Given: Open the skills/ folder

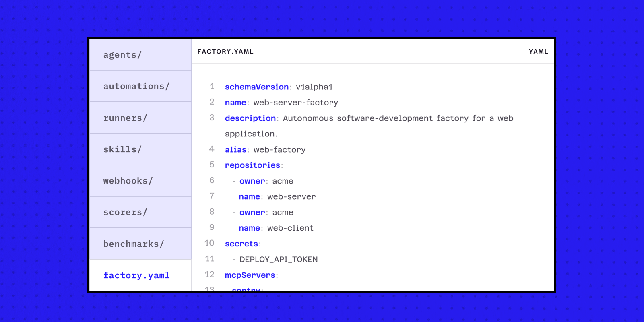Looking at the screenshot, I should 140,149.
